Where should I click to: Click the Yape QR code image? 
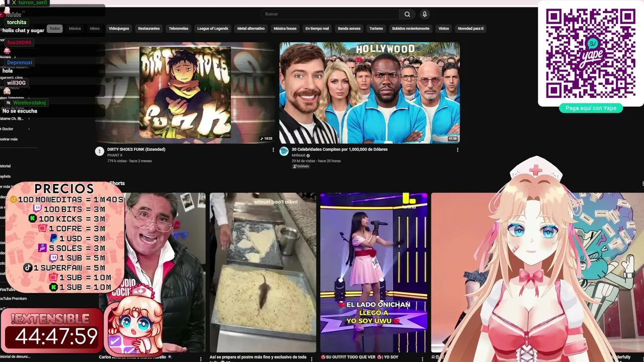coord(591,53)
